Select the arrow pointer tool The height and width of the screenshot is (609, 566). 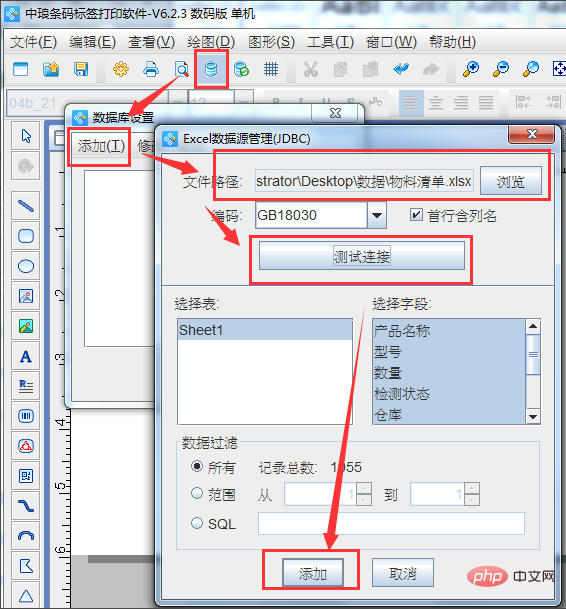click(x=26, y=136)
